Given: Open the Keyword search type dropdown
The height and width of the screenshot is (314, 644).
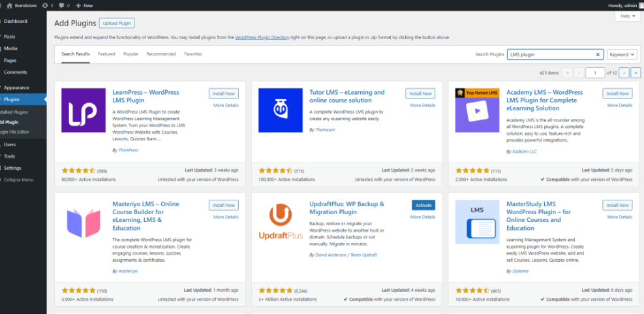Looking at the screenshot, I should pyautogui.click(x=622, y=54).
